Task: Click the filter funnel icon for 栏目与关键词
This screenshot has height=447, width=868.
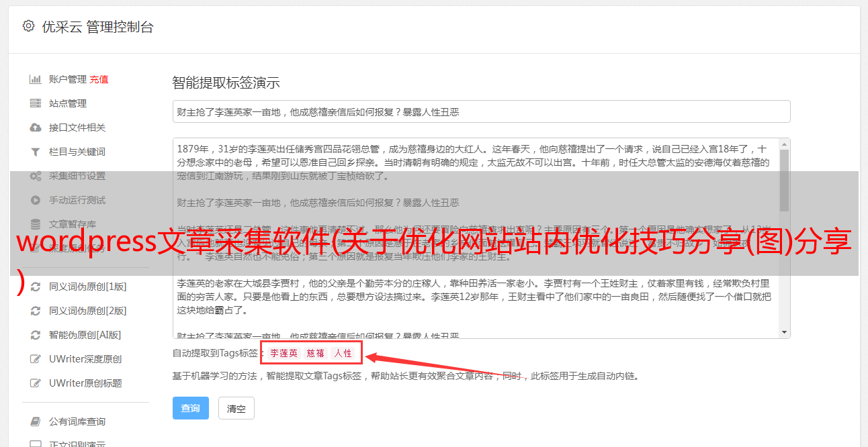Action: [36, 152]
